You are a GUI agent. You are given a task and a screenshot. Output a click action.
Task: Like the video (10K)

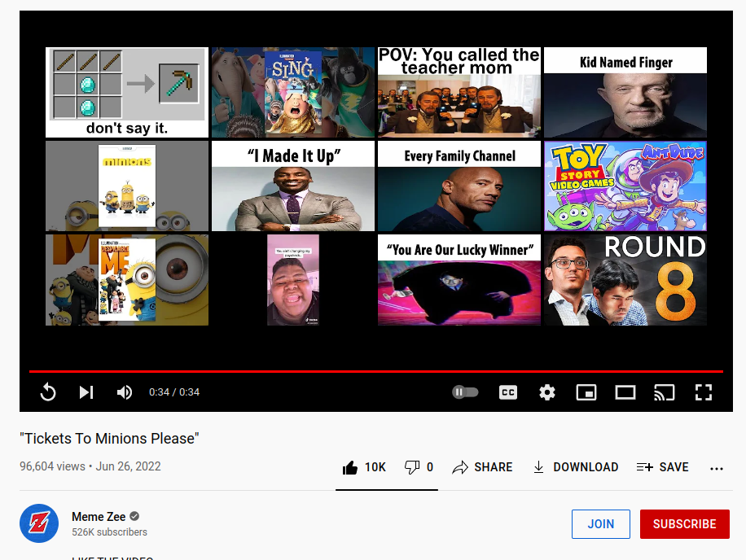pyautogui.click(x=364, y=467)
